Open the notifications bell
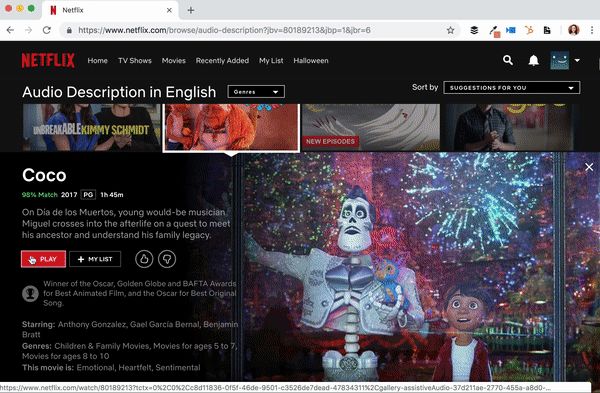The height and width of the screenshot is (393, 600). pos(533,60)
